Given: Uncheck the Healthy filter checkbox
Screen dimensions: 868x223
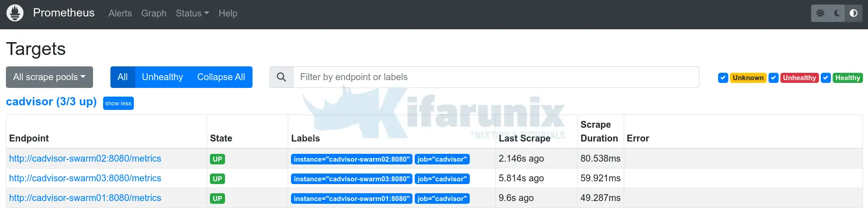Looking at the screenshot, I should (x=826, y=78).
